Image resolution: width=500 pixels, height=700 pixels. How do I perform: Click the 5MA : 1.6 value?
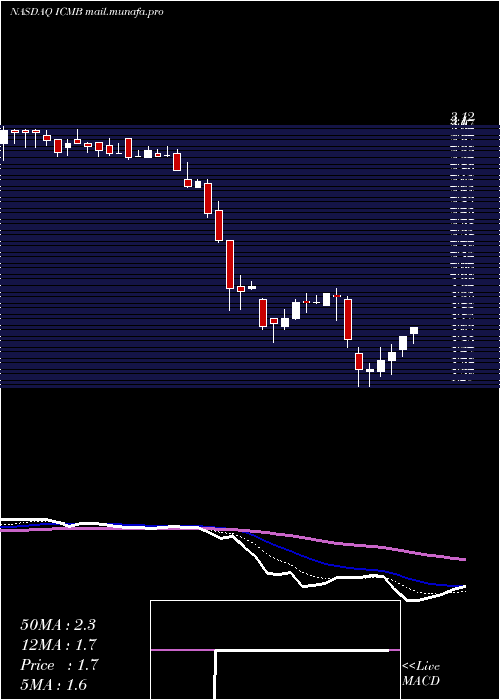coord(54,684)
